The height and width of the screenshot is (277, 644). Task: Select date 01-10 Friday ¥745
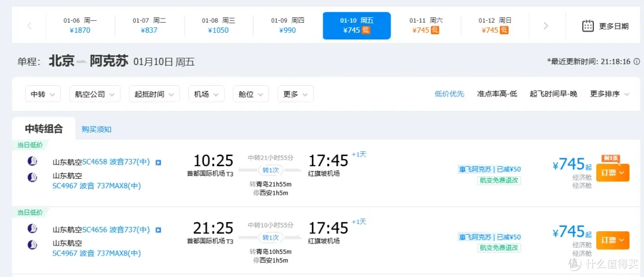(x=357, y=26)
